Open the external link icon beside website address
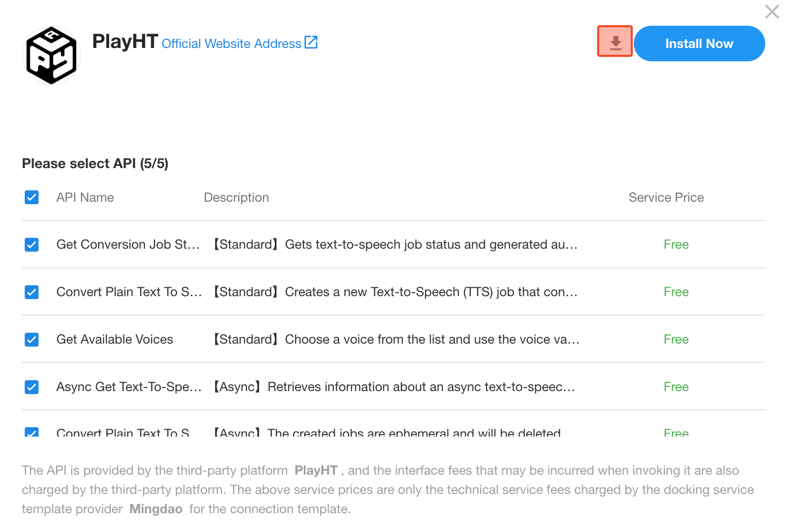This screenshot has width=787, height=532. [311, 43]
